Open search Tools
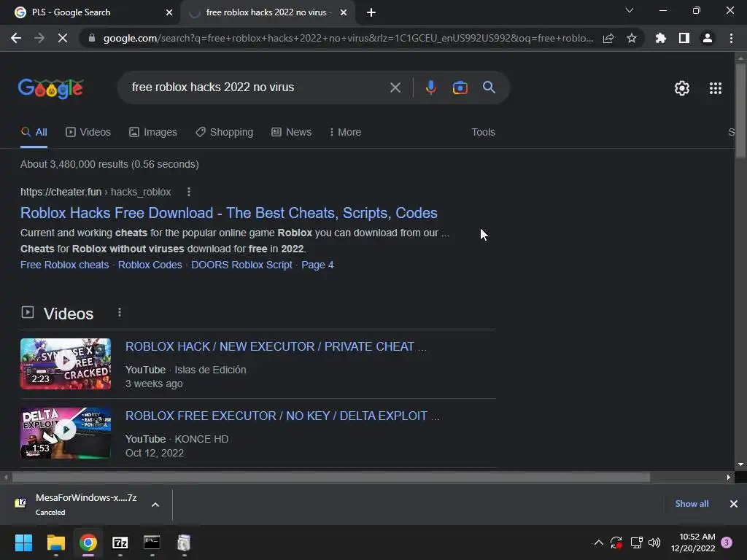The image size is (747, 560). pyautogui.click(x=483, y=133)
